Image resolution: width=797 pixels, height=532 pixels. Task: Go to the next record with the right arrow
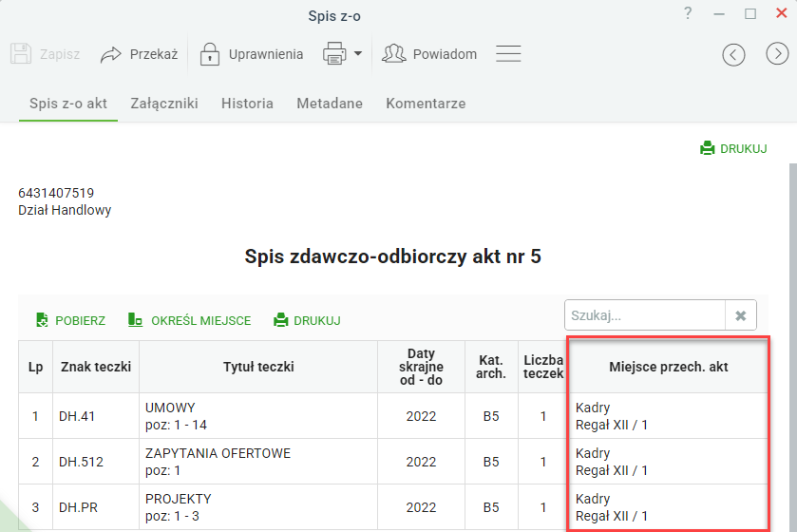[777, 53]
